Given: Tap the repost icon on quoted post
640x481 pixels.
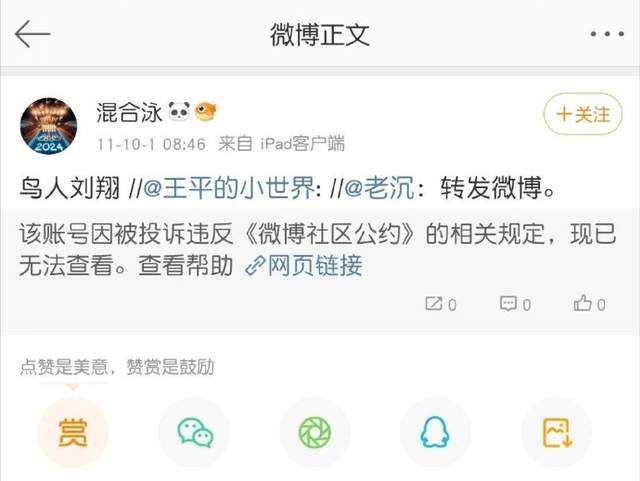Looking at the screenshot, I should (441, 304).
